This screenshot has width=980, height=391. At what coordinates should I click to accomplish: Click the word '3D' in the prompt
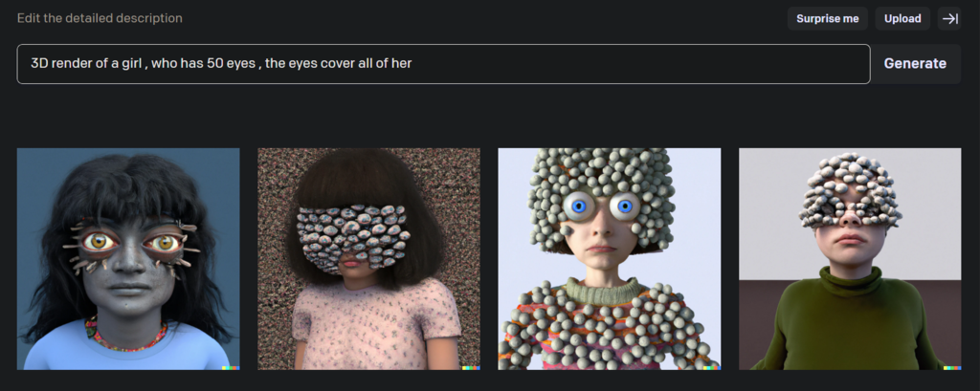pyautogui.click(x=39, y=63)
